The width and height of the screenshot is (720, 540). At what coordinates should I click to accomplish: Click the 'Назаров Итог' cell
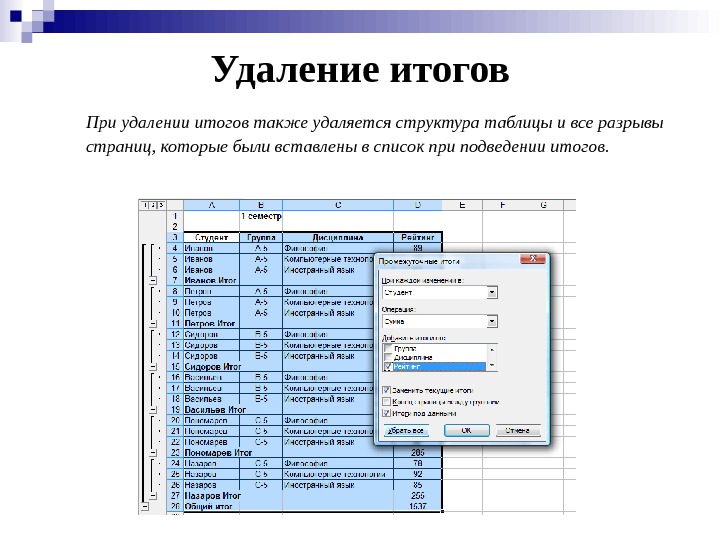pyautogui.click(x=212, y=496)
